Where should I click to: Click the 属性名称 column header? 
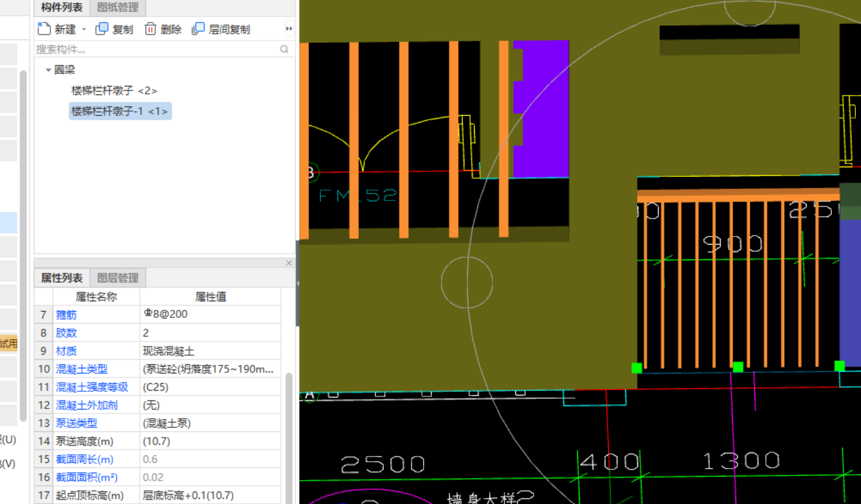tap(96, 297)
